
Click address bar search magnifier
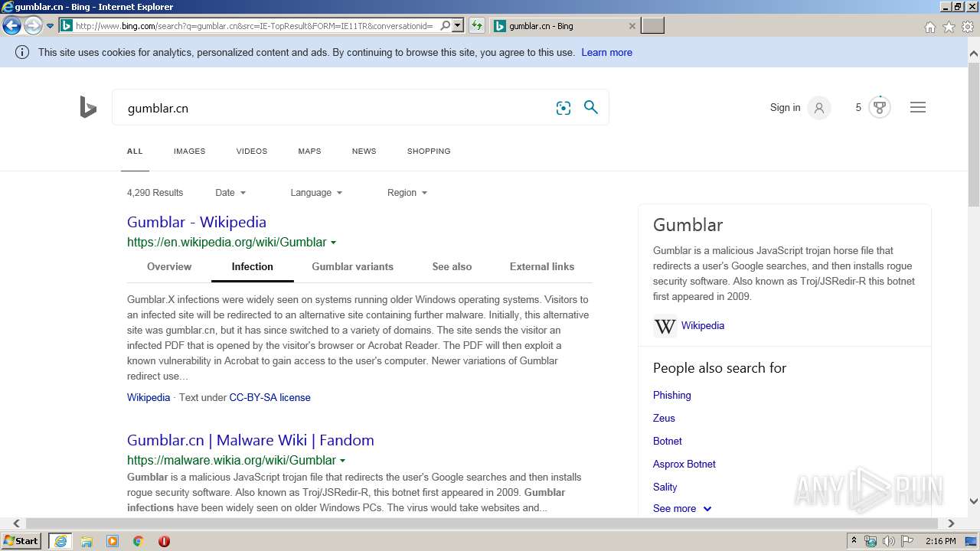coord(445,25)
